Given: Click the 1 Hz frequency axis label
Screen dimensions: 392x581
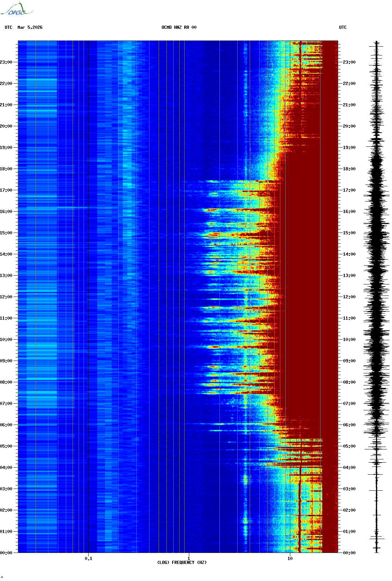Looking at the screenshot, I should [189, 559].
